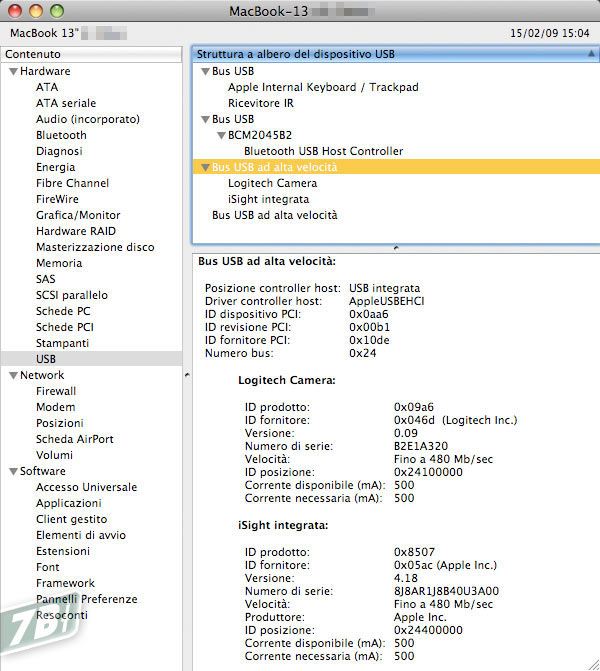Viewport: 600px width, 671px height.
Task: Select Apple Internal Keyboard / Trackpad device
Action: coord(323,87)
